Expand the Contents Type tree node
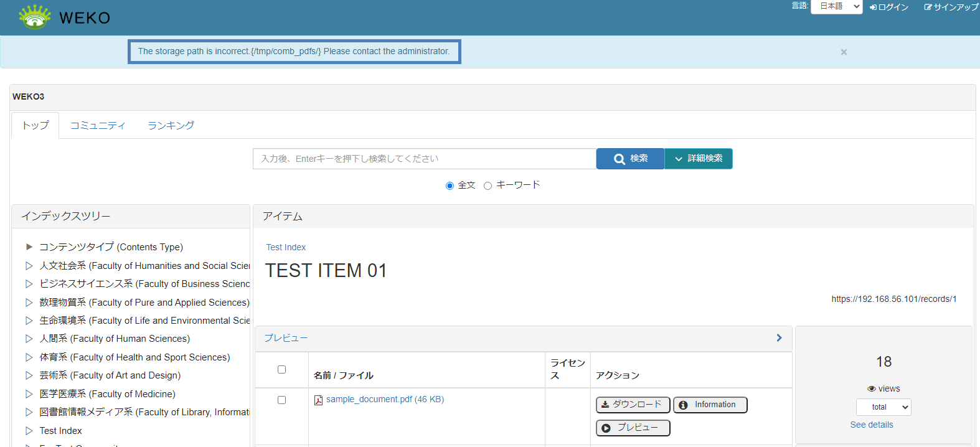980x447 pixels. pyautogui.click(x=29, y=247)
